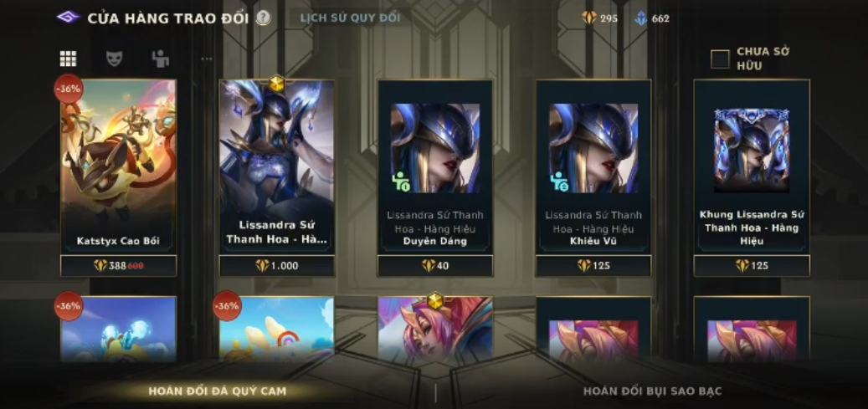Tap the gold badge on Lissandra skin
Screen dimensions: 868x409
click(x=277, y=84)
